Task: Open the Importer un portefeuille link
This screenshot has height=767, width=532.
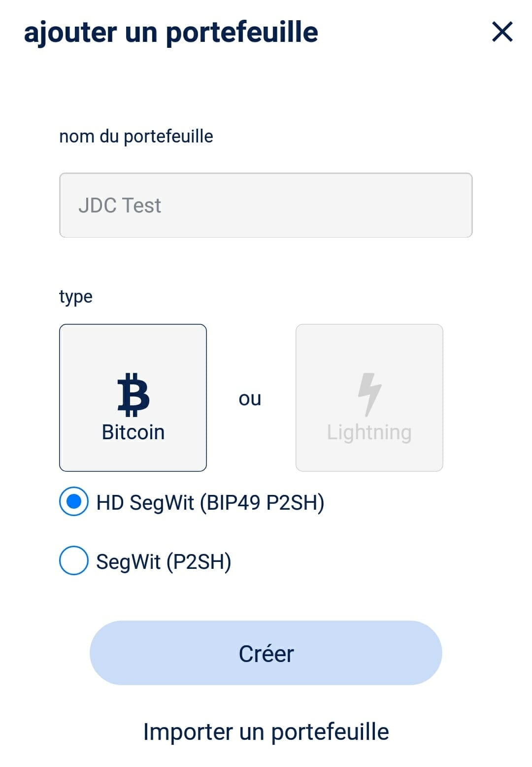Action: (x=266, y=732)
